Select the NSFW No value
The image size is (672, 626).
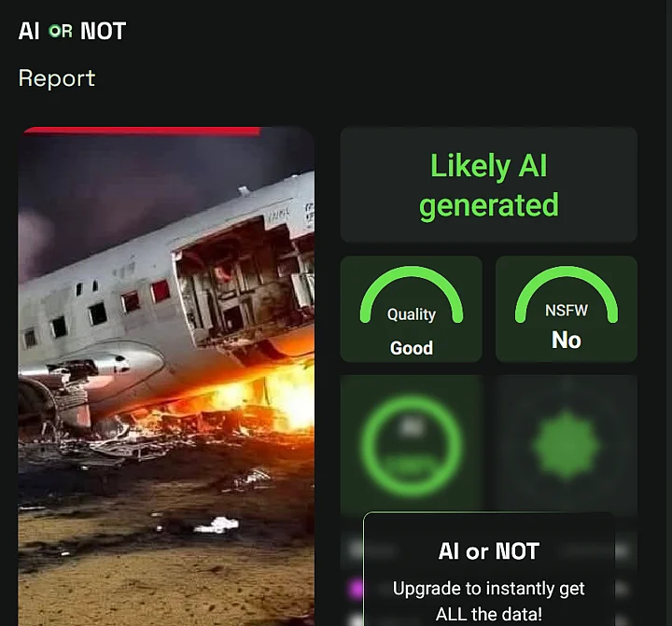pos(567,341)
